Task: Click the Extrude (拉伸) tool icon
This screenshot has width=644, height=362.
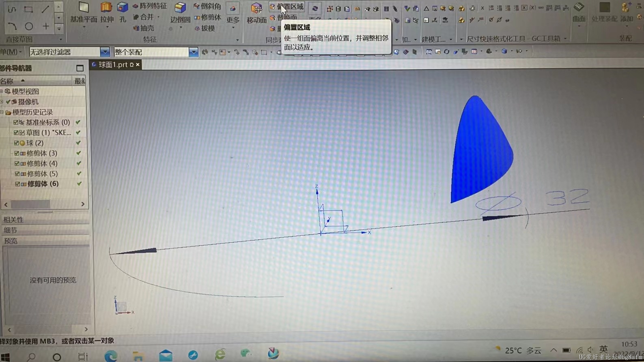Action: 107,12
